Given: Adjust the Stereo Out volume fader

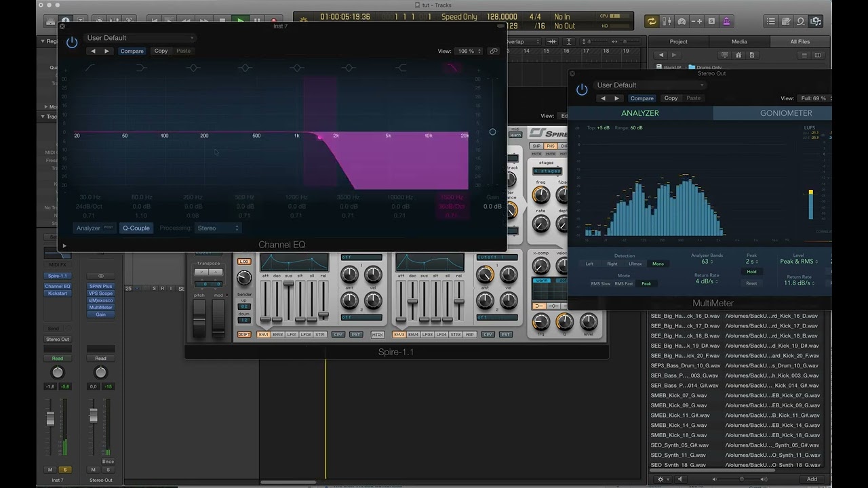Looking at the screenshot, I should (x=94, y=415).
